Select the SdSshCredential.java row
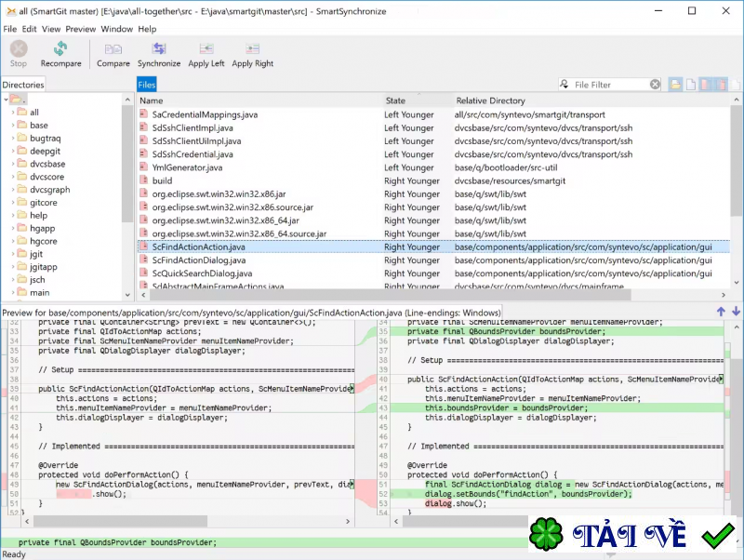744x560 pixels. click(433, 153)
